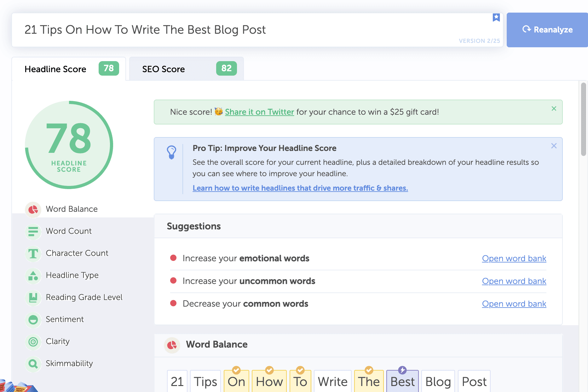Close the Pro Tip message
This screenshot has width=588, height=392.
tap(554, 146)
